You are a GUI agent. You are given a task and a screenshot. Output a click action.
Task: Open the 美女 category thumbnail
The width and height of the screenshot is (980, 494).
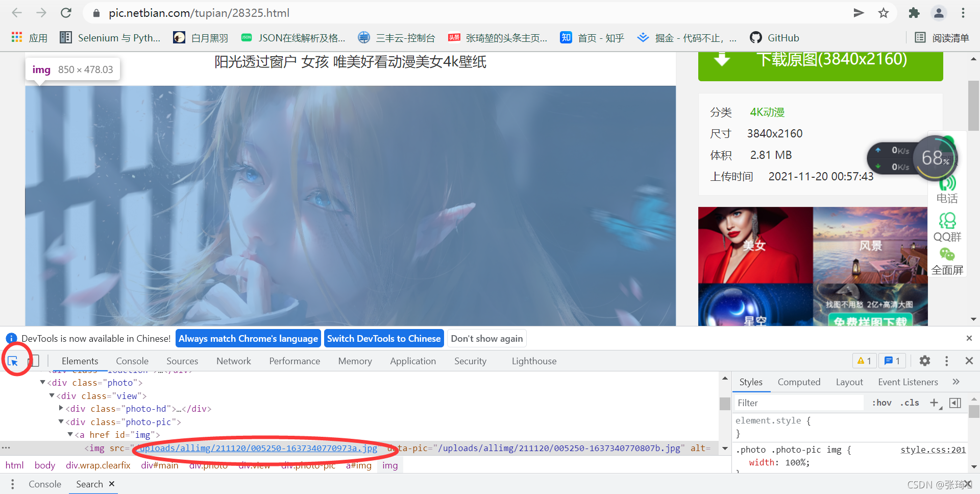[x=755, y=245]
